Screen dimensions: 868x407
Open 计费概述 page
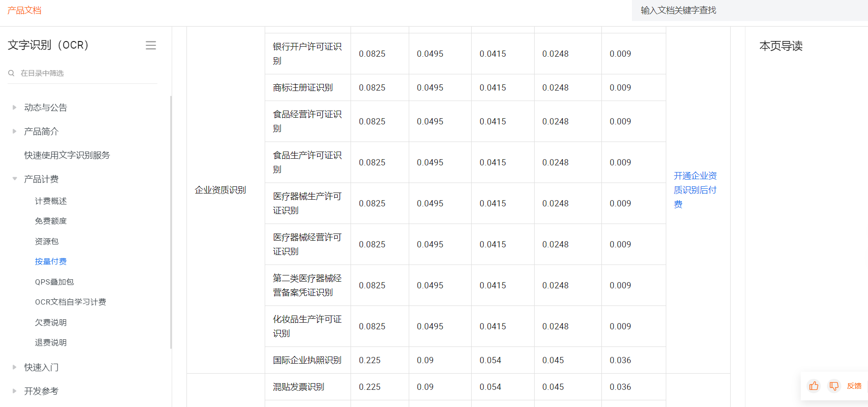[x=51, y=201]
